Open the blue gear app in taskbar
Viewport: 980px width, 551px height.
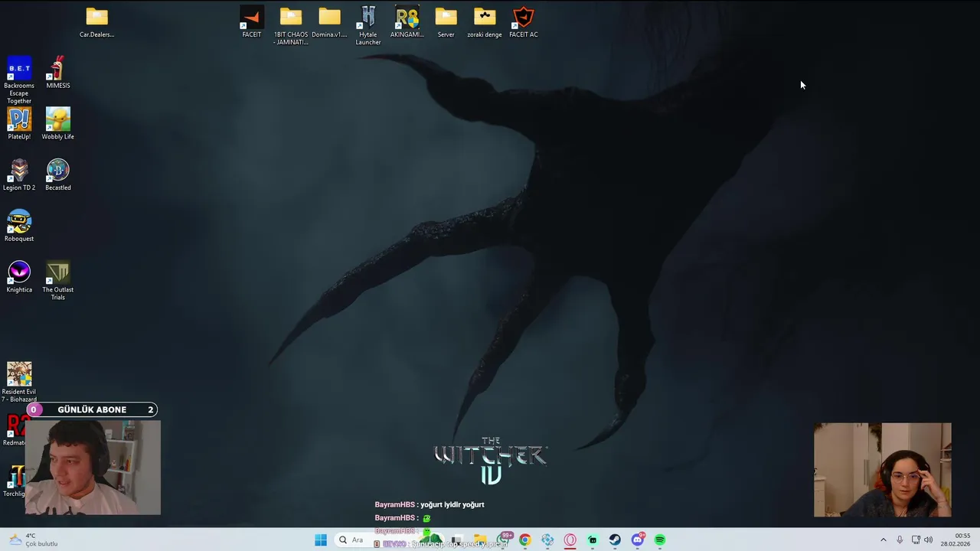click(547, 540)
